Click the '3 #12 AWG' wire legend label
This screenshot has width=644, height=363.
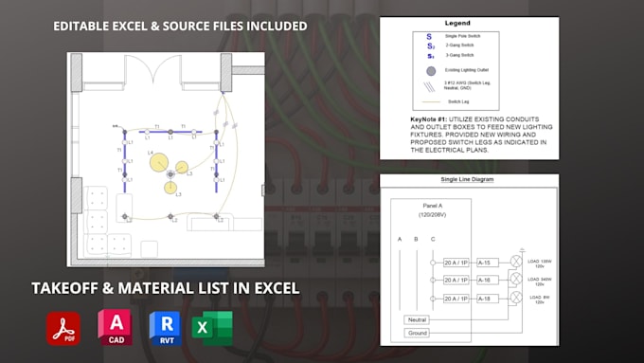coord(467,85)
